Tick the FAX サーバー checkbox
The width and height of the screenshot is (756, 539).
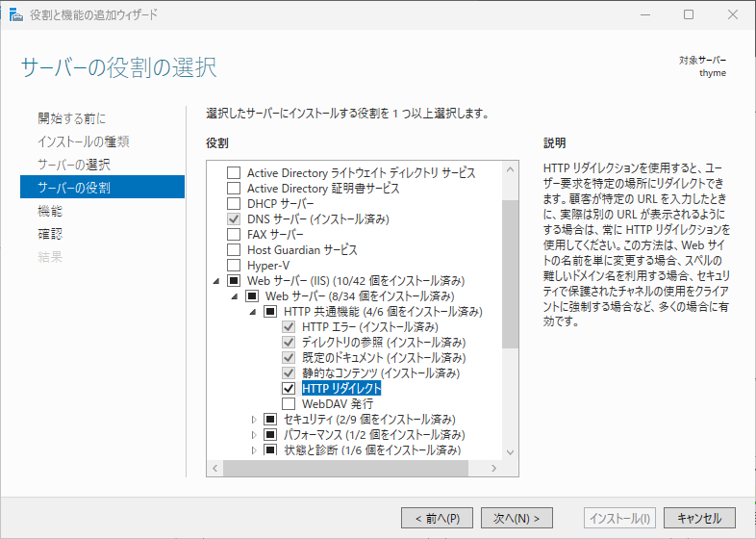point(234,235)
